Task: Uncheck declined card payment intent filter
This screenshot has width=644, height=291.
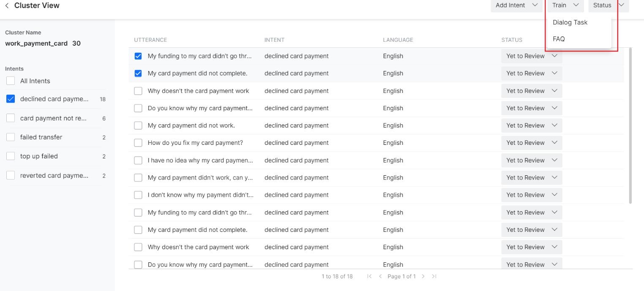Action: pyautogui.click(x=11, y=99)
